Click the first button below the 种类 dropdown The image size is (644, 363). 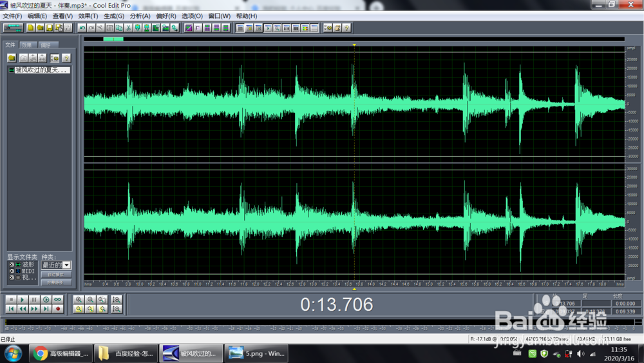point(56,275)
